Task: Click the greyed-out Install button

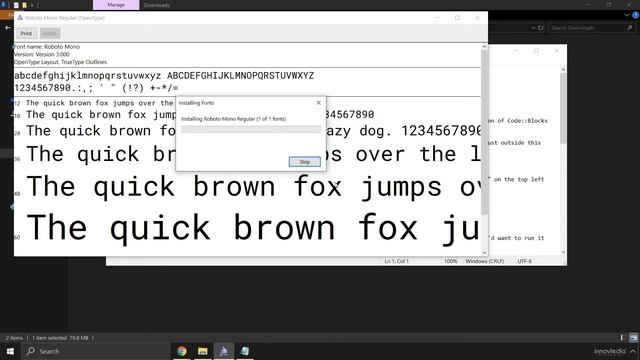Action: tap(50, 33)
